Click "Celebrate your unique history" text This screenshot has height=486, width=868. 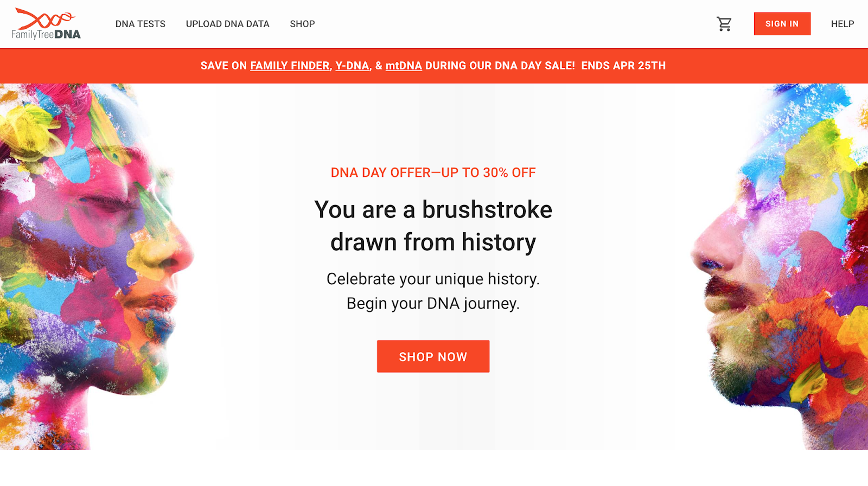433,279
